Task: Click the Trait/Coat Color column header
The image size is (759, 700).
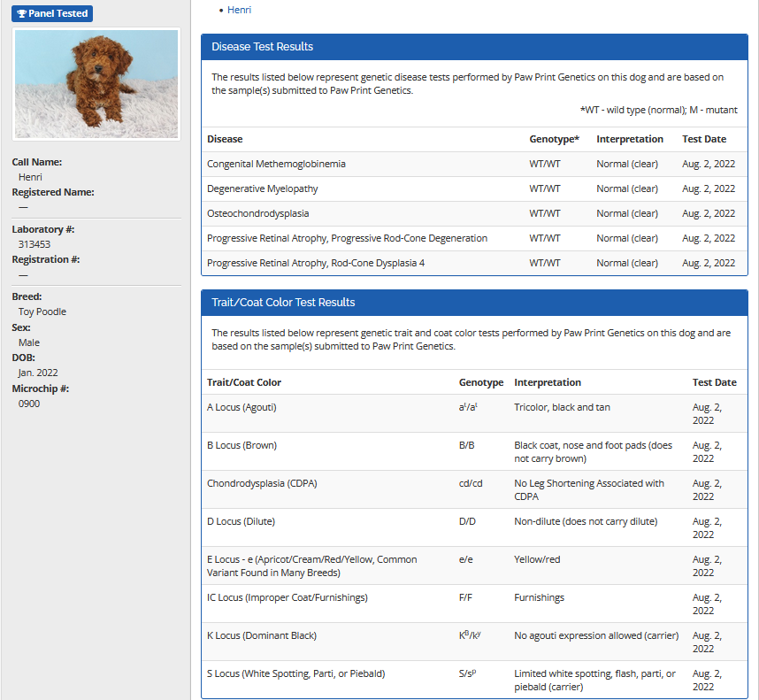Action: (x=244, y=382)
